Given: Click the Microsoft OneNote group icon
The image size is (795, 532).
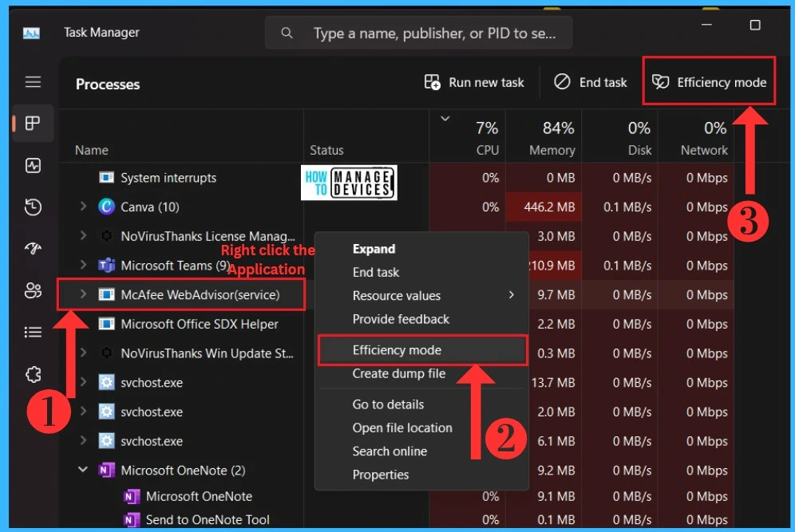Looking at the screenshot, I should [106, 471].
